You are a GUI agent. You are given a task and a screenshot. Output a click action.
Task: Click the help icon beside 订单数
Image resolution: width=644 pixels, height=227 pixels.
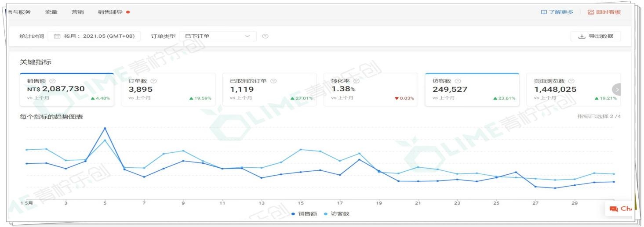click(x=153, y=81)
